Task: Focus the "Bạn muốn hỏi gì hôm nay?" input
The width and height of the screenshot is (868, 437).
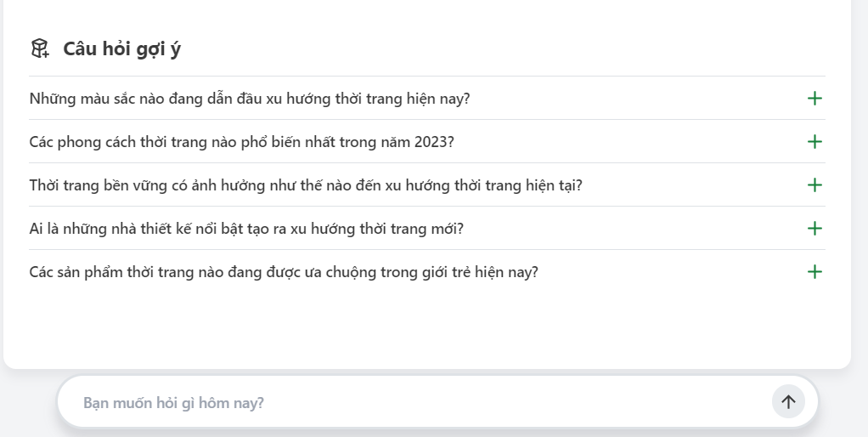Action: click(408, 402)
